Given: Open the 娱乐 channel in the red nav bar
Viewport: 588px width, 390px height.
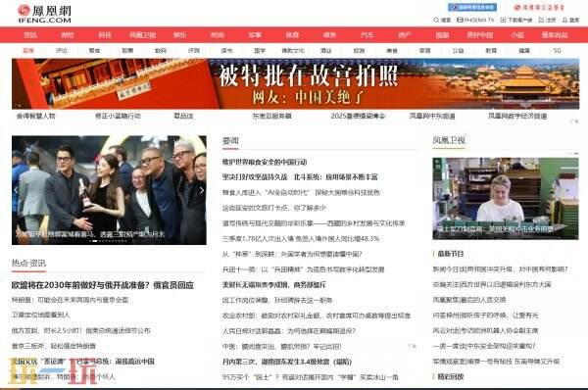Looking at the screenshot, I should [x=180, y=35].
